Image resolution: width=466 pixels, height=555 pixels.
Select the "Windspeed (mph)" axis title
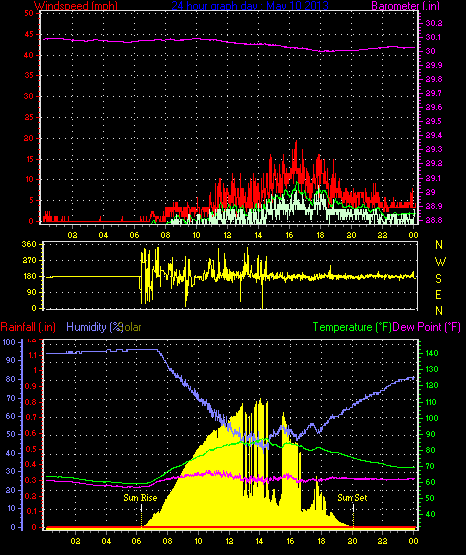tap(75, 6)
